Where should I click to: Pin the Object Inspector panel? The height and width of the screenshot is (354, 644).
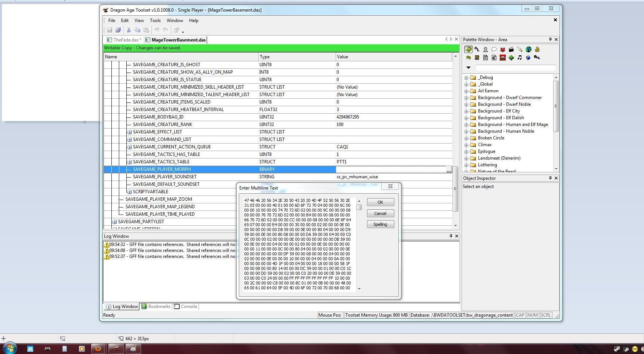click(550, 178)
